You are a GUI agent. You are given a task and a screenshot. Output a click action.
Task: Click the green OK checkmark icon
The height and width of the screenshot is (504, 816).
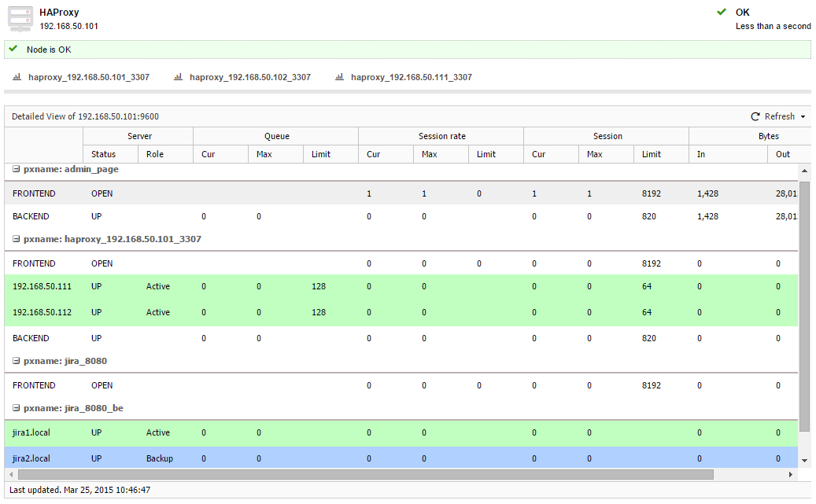pyautogui.click(x=722, y=12)
